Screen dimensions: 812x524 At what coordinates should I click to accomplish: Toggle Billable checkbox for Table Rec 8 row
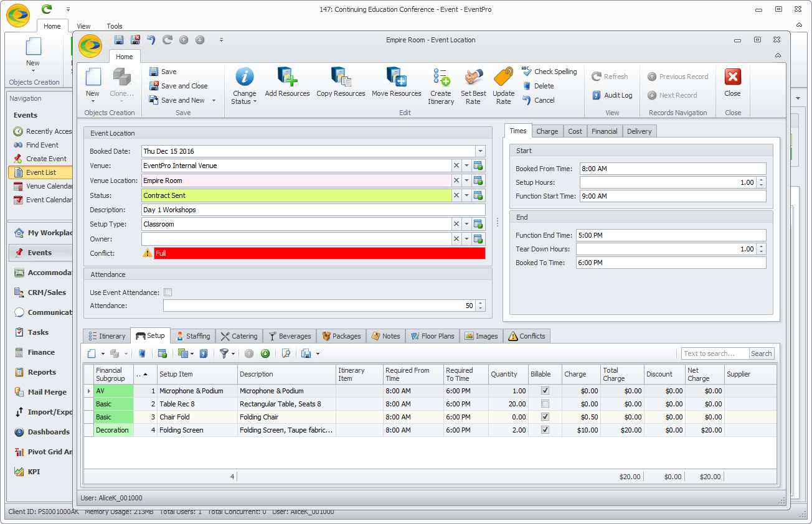(545, 404)
